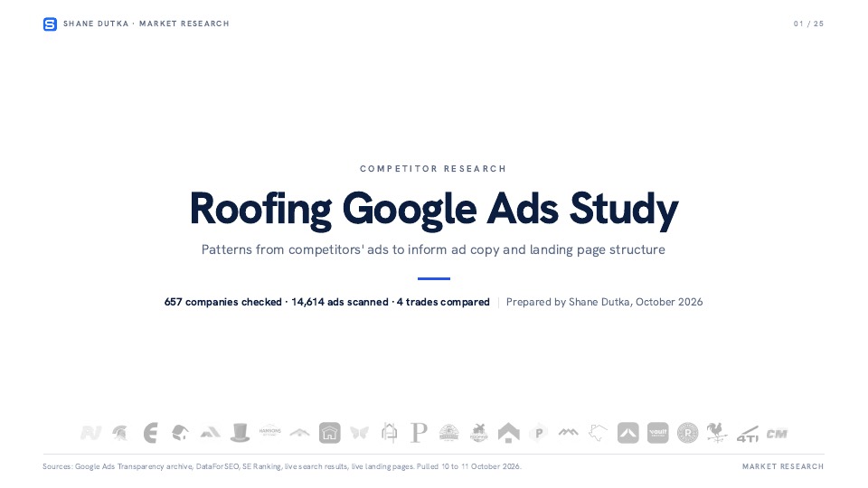Click the 'COMPETITOR RESEARCH' eyebrow label
868x488 pixels.
[433, 169]
